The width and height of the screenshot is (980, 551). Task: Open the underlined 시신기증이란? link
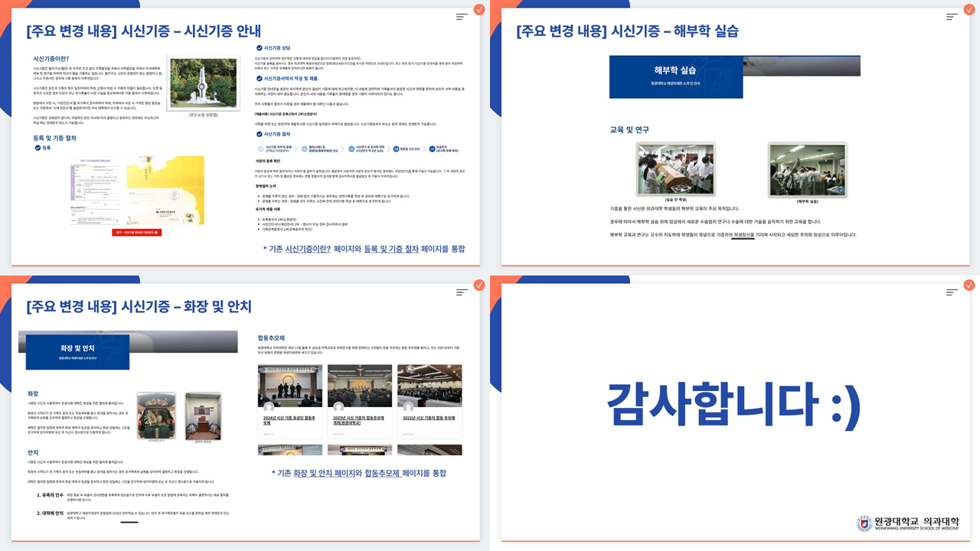[308, 249]
